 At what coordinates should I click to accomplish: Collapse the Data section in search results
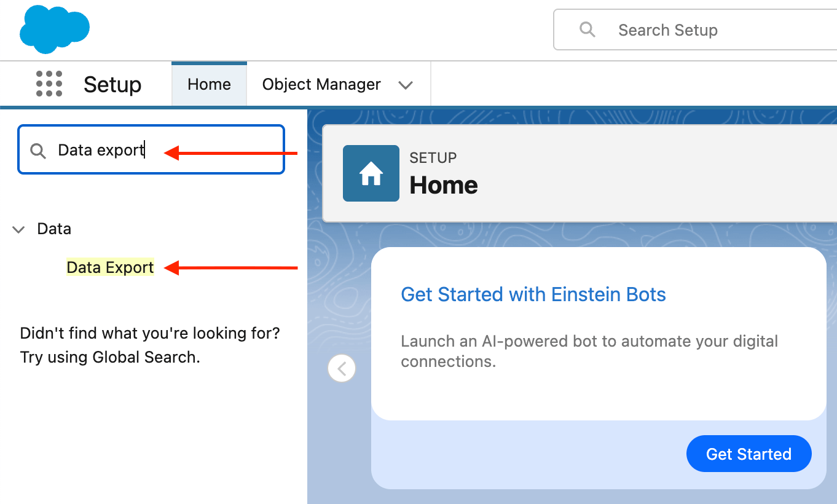pyautogui.click(x=18, y=229)
